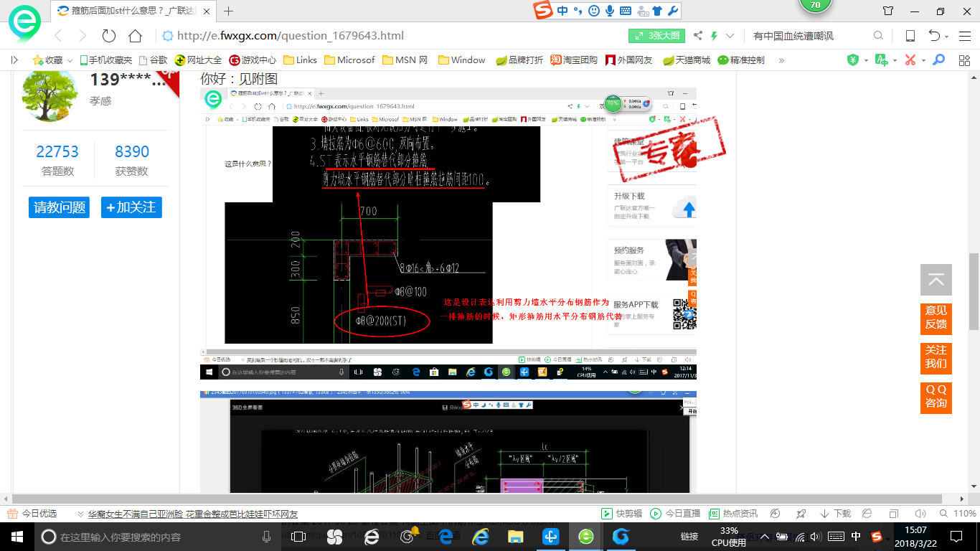Open new tab with plus button

pos(229,11)
